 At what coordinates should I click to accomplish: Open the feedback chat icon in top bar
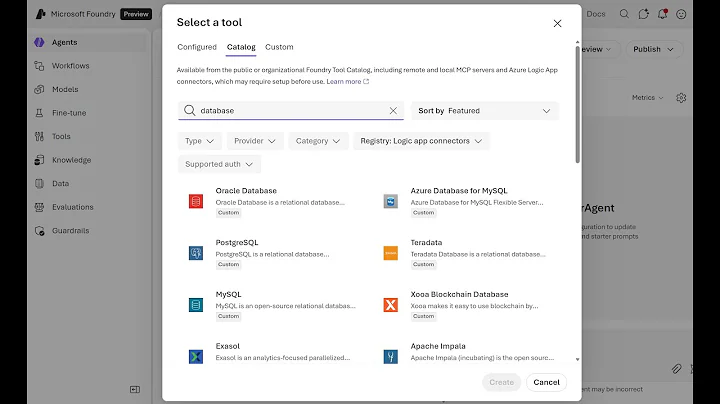coord(643,14)
